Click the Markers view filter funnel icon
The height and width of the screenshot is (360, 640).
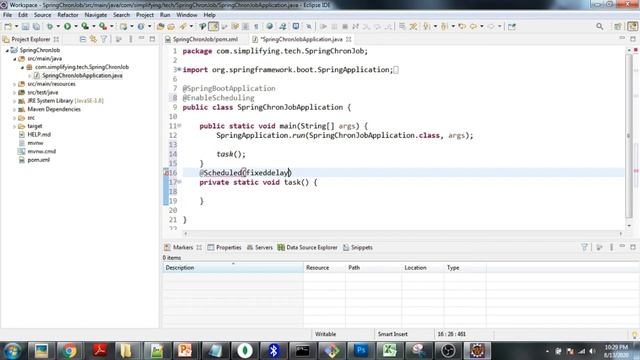(x=584, y=247)
